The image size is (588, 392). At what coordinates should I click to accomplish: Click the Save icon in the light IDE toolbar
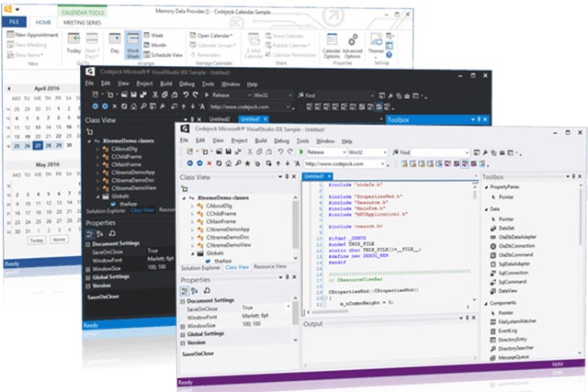[228, 152]
